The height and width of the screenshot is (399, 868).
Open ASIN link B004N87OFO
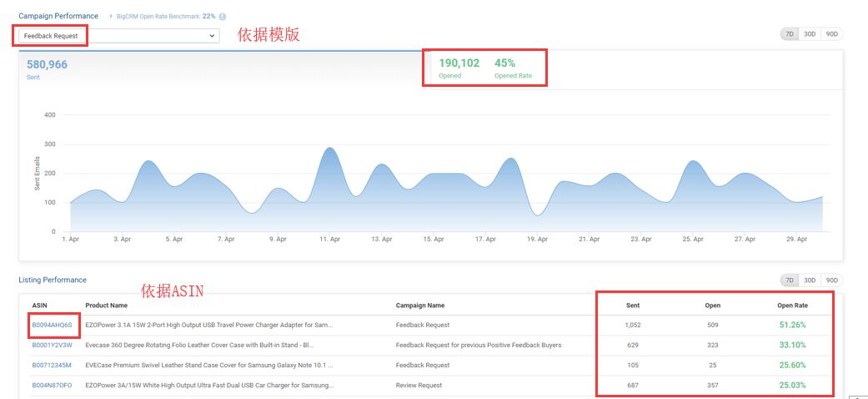[x=52, y=385]
